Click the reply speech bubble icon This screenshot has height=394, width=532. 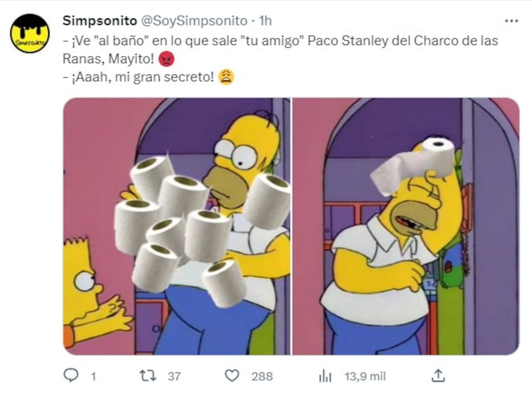[71, 376]
